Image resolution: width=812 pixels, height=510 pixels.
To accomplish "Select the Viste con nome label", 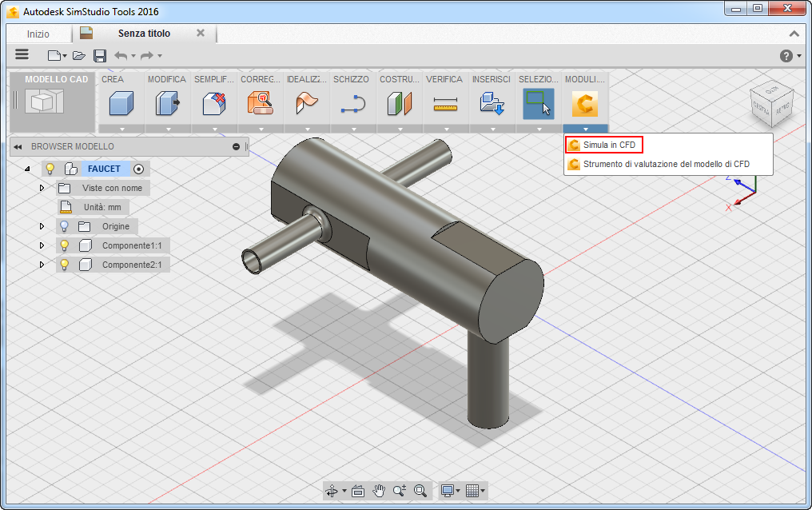I will (112, 188).
